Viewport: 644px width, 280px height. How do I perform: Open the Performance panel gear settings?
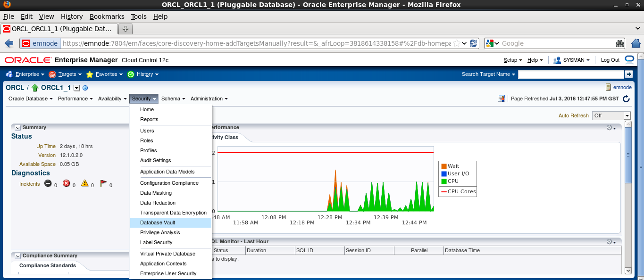coord(611,128)
